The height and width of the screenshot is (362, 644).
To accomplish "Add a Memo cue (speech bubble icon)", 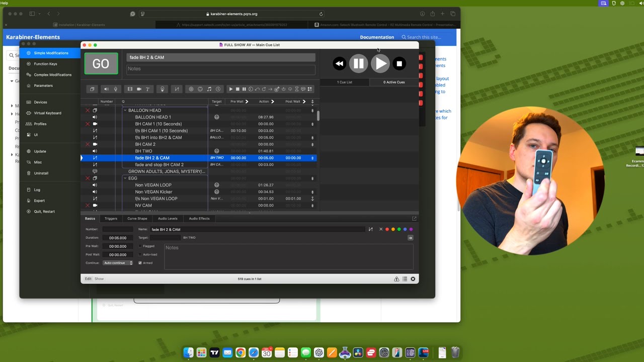I will 303,89.
